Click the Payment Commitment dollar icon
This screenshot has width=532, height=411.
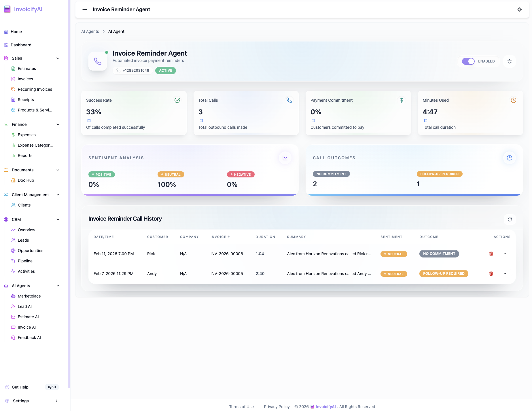click(x=402, y=100)
